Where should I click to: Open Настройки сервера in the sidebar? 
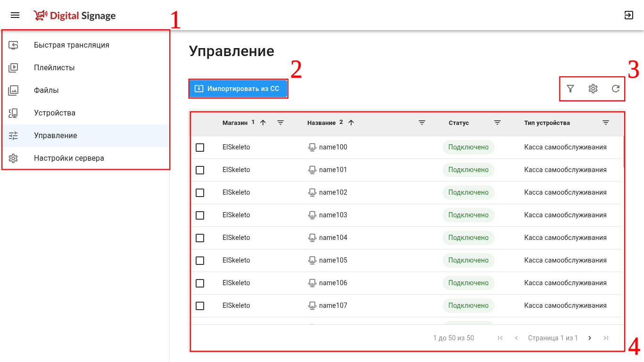click(x=69, y=158)
